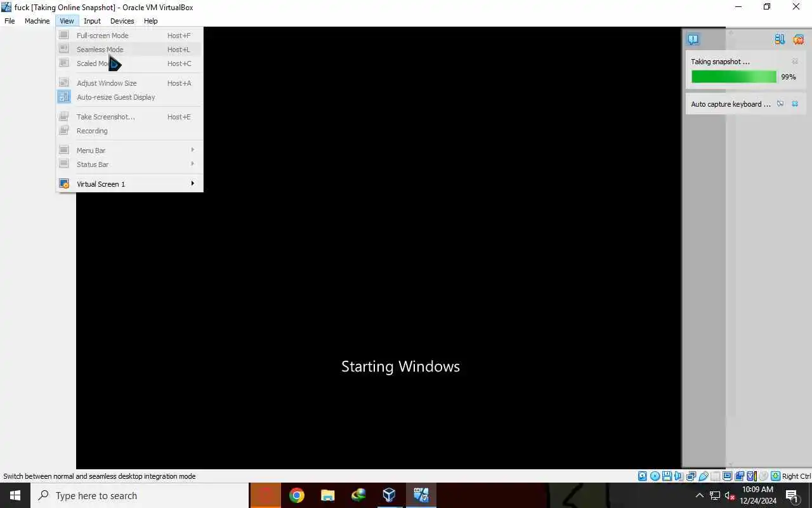
Task: Click the floppy disk status bar icon
Action: click(x=667, y=476)
